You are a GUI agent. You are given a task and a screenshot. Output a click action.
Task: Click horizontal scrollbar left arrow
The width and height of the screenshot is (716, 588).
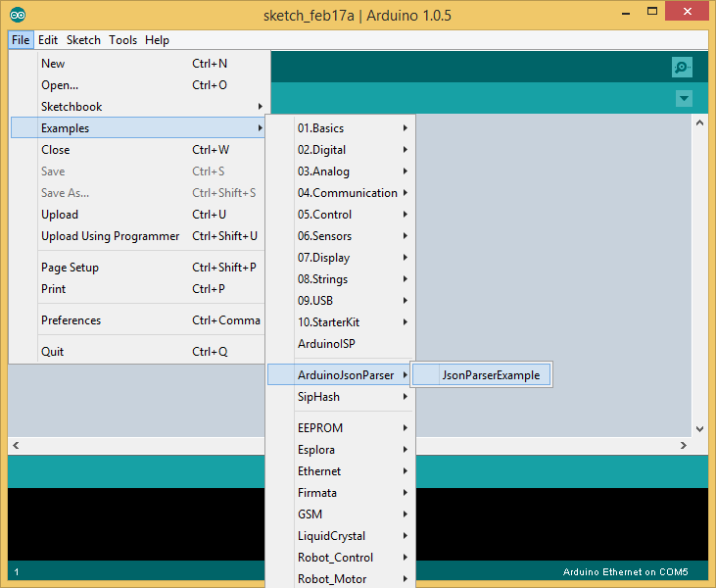coord(16,445)
